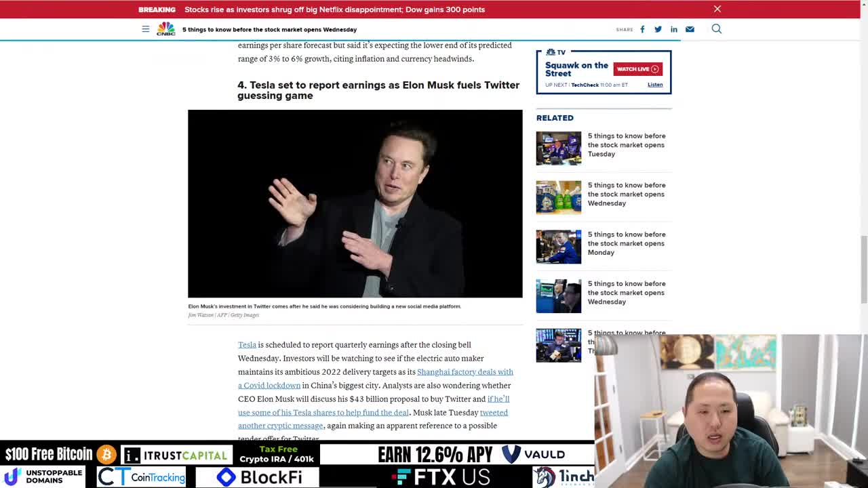The width and height of the screenshot is (868, 488).
Task: Open the hamburger navigation menu
Action: (x=145, y=29)
